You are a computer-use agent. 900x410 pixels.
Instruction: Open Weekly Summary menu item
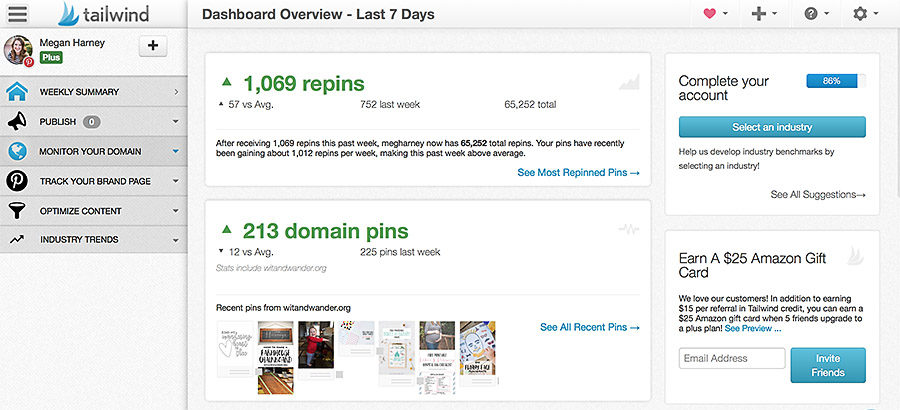(x=94, y=91)
